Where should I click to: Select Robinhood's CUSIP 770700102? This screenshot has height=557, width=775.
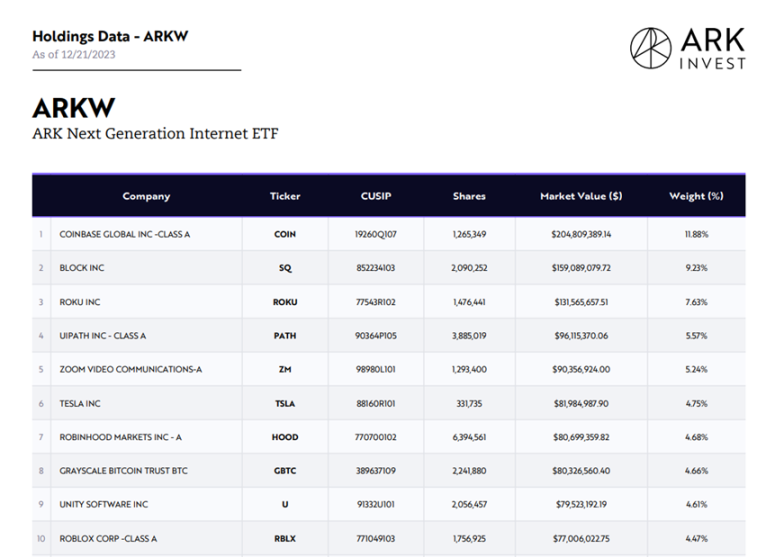pyautogui.click(x=376, y=437)
